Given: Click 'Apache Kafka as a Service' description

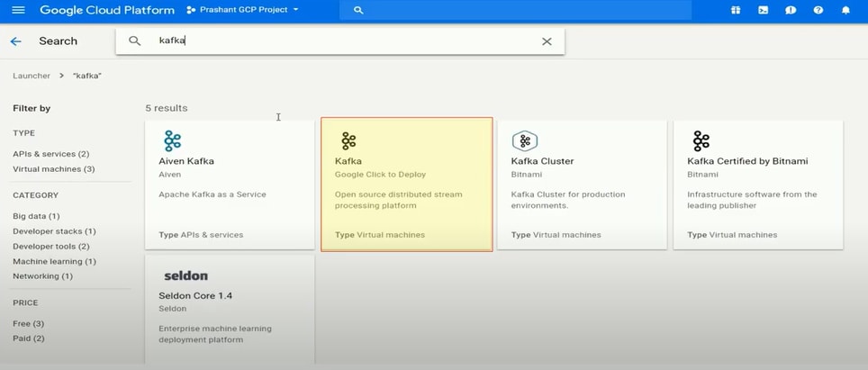Looking at the screenshot, I should coord(212,194).
